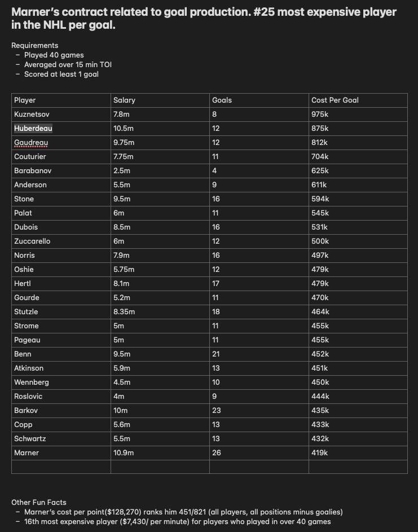Click the empty Player cell in last row
Viewport: 418px width, 532px height.
pos(61,467)
